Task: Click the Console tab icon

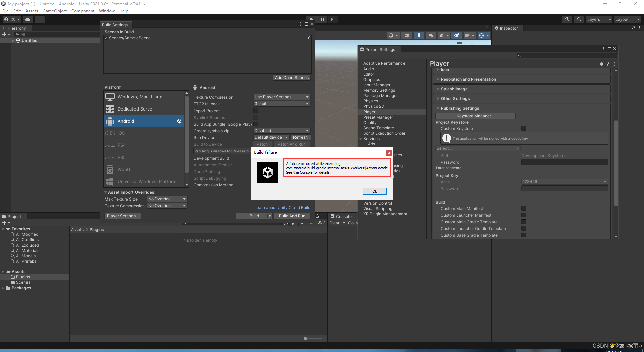Action: pyautogui.click(x=333, y=216)
